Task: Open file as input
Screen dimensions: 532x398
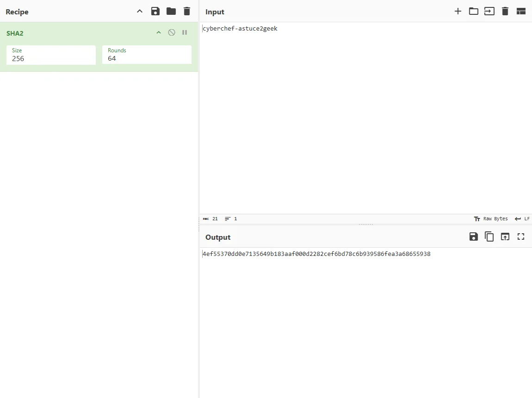Action: 489,11
